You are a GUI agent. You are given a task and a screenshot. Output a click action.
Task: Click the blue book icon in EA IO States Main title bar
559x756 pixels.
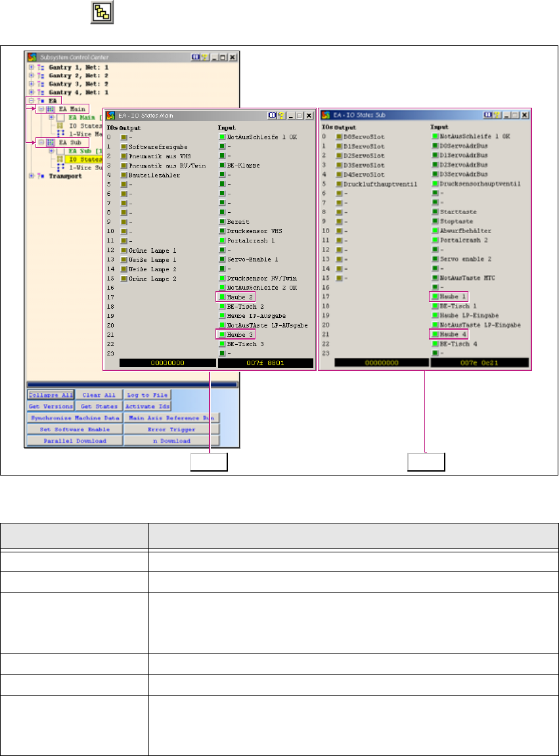pyautogui.click(x=272, y=115)
